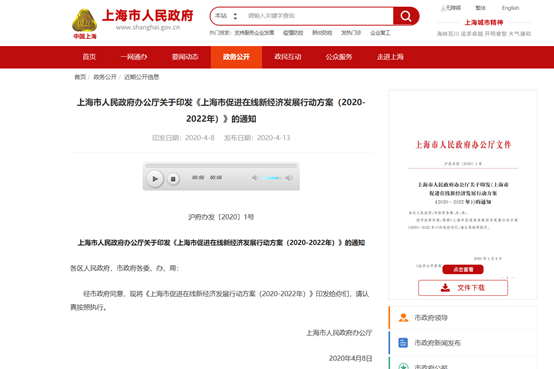Viewport: 554px width, 369px height.
Task: Click 首页 in the breadcrumb trail
Action: (x=80, y=77)
